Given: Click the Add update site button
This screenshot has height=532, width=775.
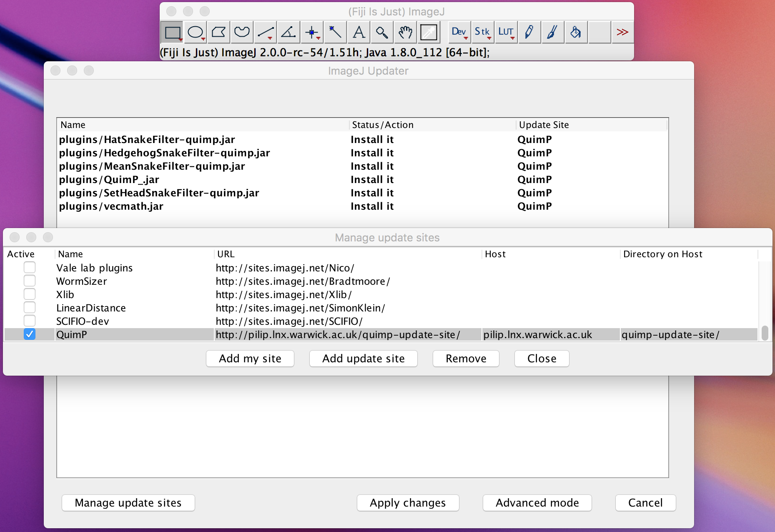Looking at the screenshot, I should coord(363,359).
